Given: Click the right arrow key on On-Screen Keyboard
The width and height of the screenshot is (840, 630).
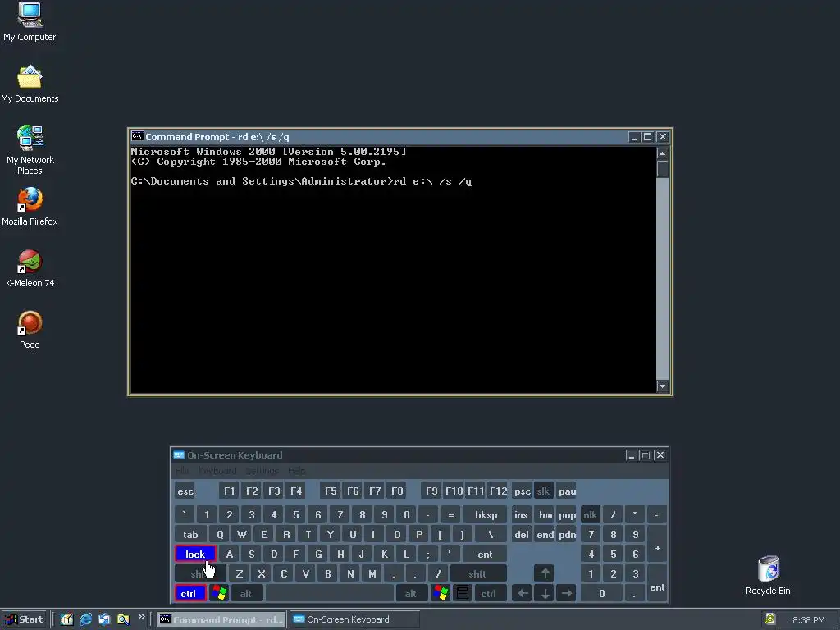Looking at the screenshot, I should click(566, 593).
